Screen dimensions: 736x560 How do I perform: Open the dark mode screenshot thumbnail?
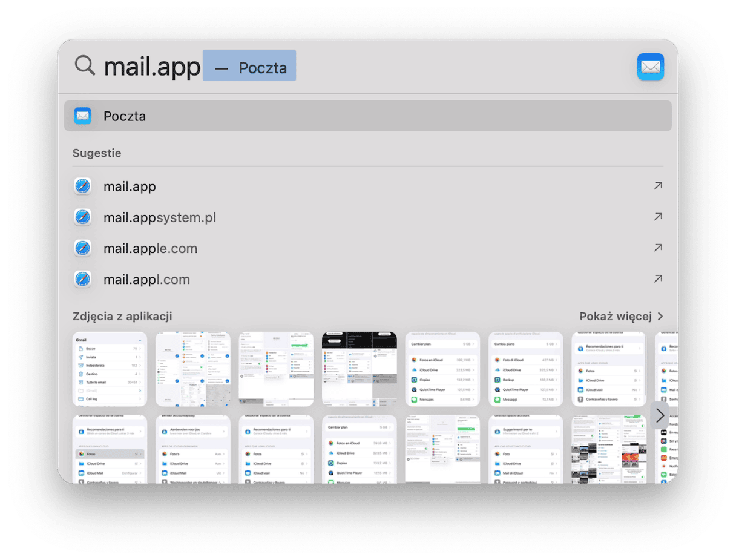[x=360, y=369]
